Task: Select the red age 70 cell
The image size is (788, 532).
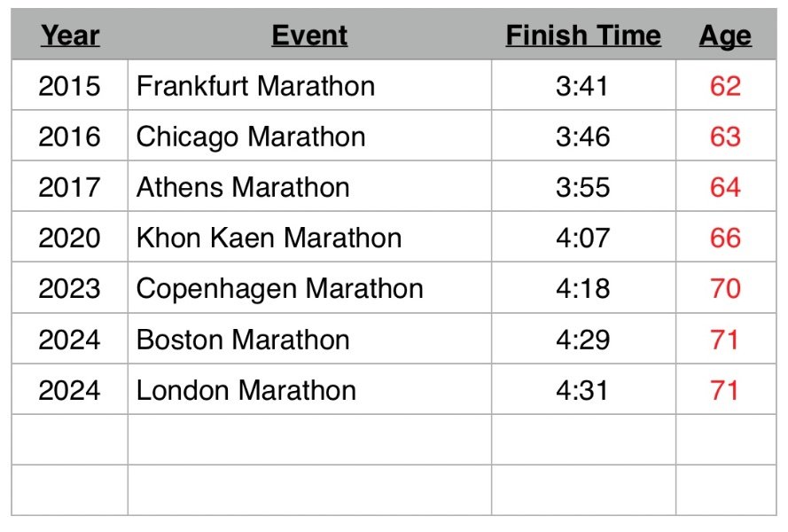Action: click(x=725, y=288)
